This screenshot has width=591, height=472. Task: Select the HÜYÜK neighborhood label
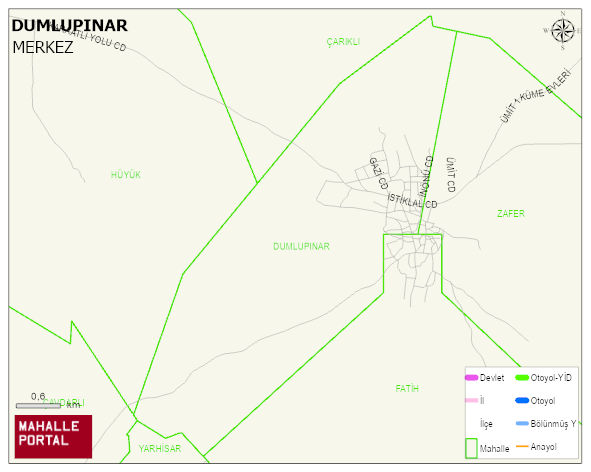pos(126,175)
